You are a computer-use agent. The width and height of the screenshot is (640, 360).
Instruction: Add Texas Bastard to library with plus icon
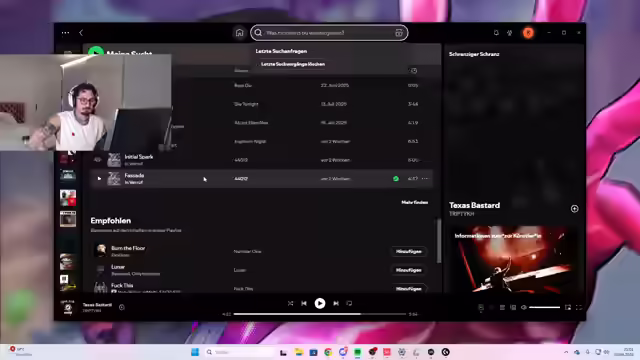coord(574,209)
